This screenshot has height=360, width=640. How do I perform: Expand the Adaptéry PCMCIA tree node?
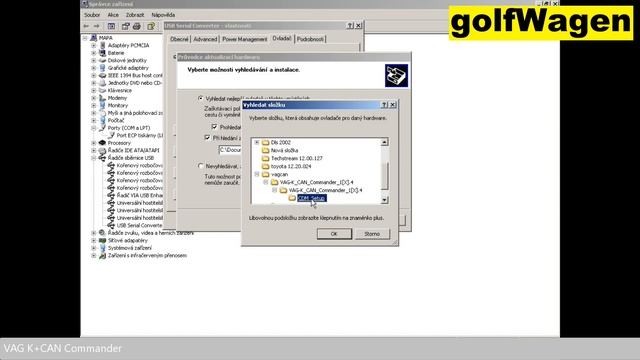(94, 45)
